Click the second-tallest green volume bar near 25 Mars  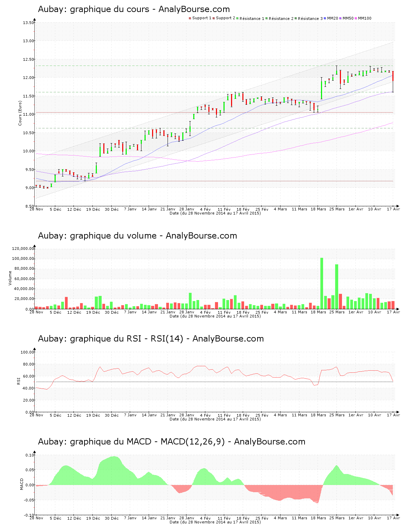coord(337,286)
